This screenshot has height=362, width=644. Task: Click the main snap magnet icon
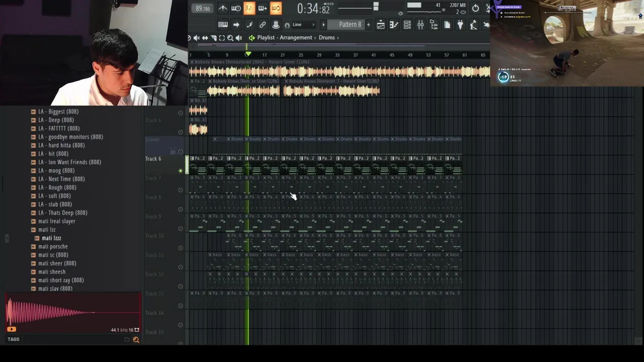tap(287, 25)
